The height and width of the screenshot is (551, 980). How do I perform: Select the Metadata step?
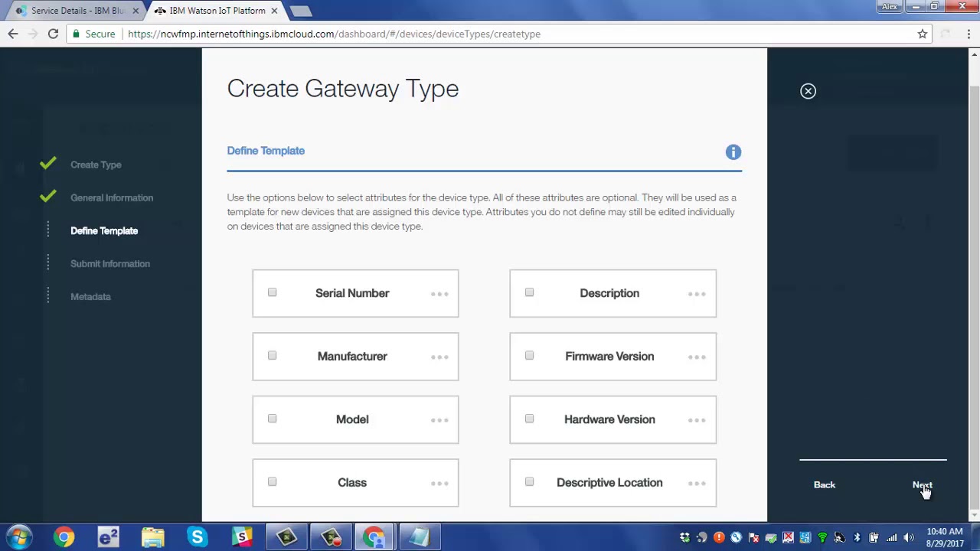90,296
